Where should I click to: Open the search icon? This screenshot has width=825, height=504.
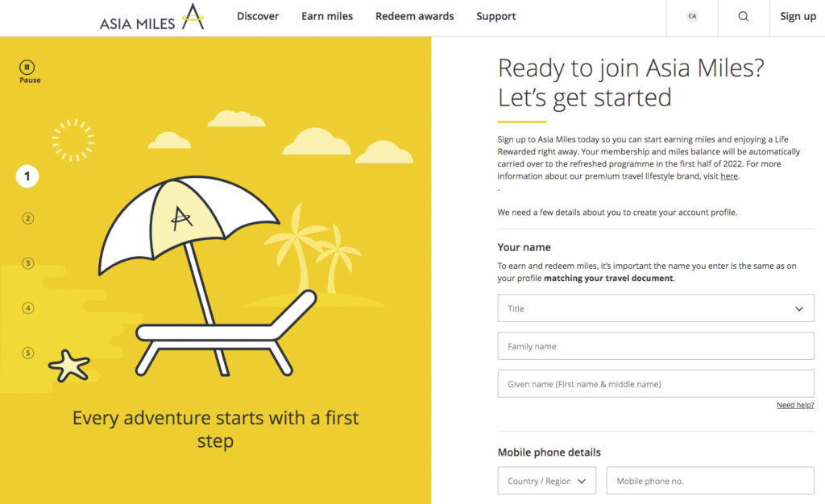point(742,16)
